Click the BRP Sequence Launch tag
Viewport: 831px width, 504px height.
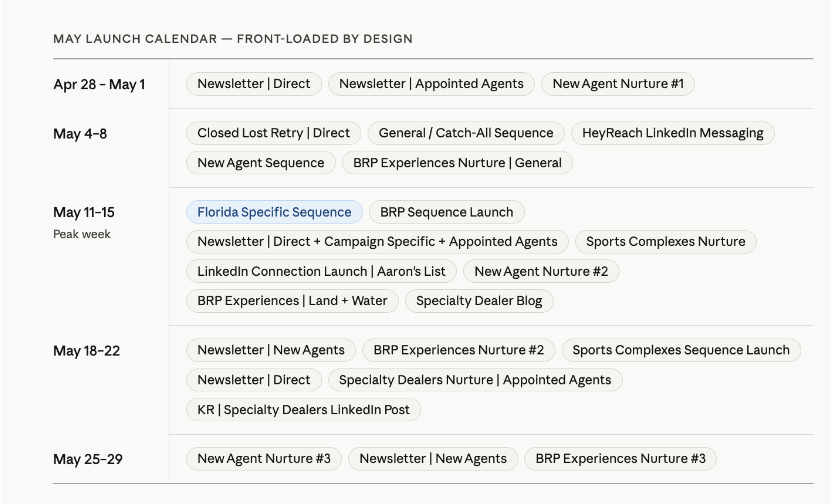coord(446,212)
